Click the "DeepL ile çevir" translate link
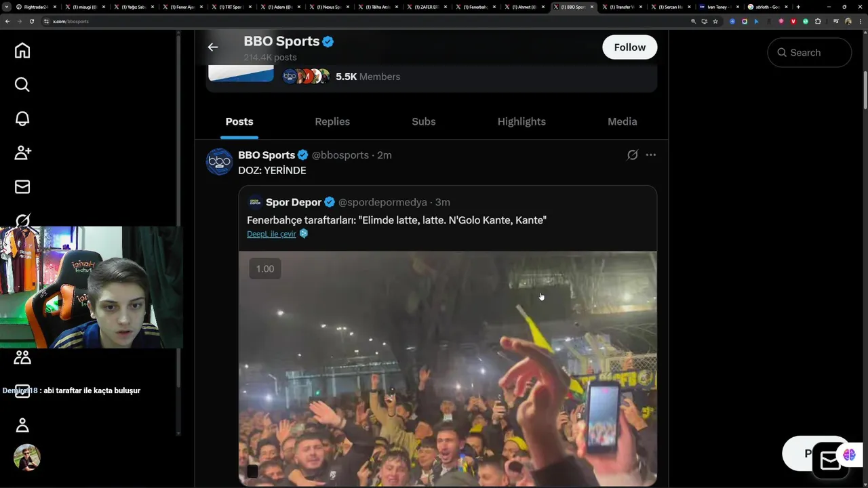This screenshot has height=488, width=868. coord(271,234)
